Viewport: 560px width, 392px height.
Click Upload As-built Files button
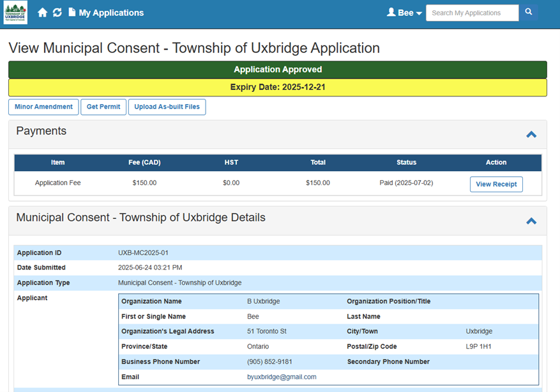pos(167,107)
